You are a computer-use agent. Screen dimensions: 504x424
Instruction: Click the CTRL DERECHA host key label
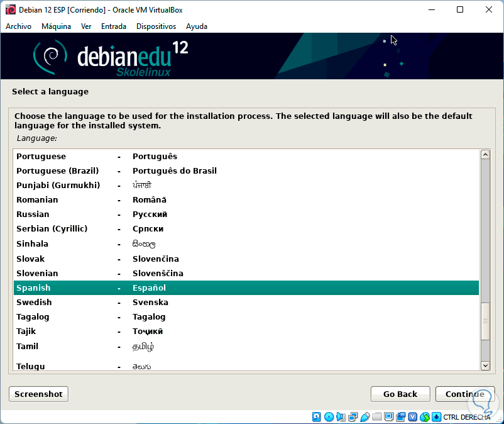click(466, 417)
